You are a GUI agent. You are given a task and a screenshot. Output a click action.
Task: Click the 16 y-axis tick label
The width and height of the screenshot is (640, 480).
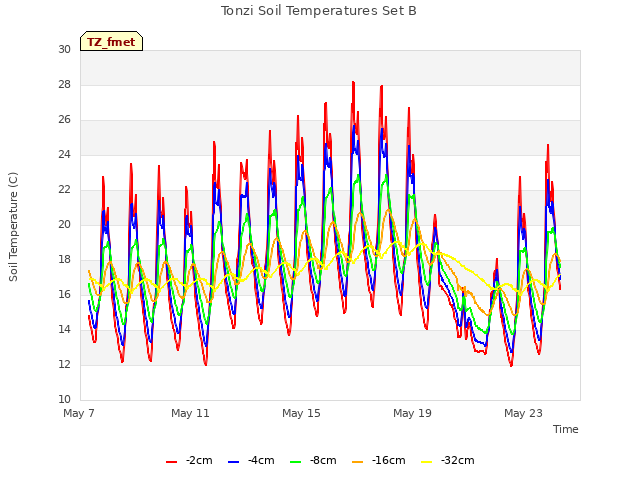(x=64, y=295)
